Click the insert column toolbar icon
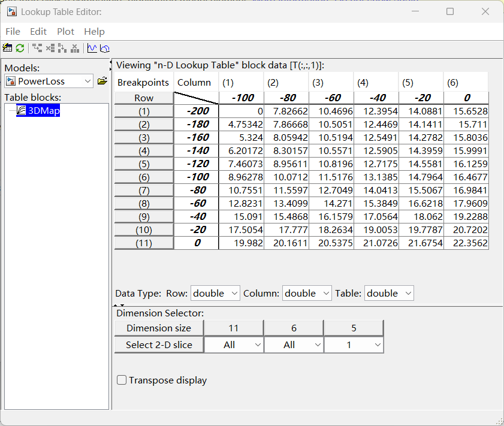Image resolution: width=504 pixels, height=426 pixels. [x=62, y=48]
